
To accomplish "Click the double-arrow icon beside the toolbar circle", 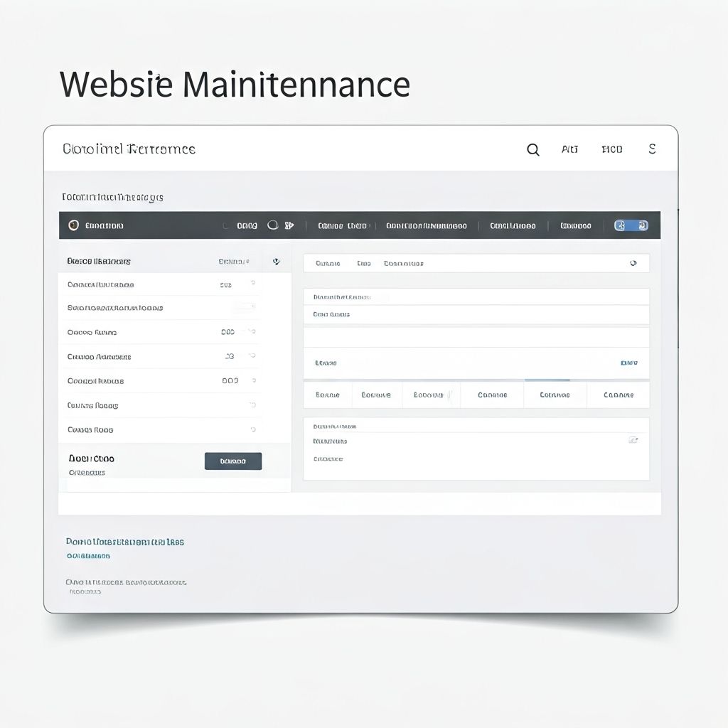I will click(x=289, y=225).
